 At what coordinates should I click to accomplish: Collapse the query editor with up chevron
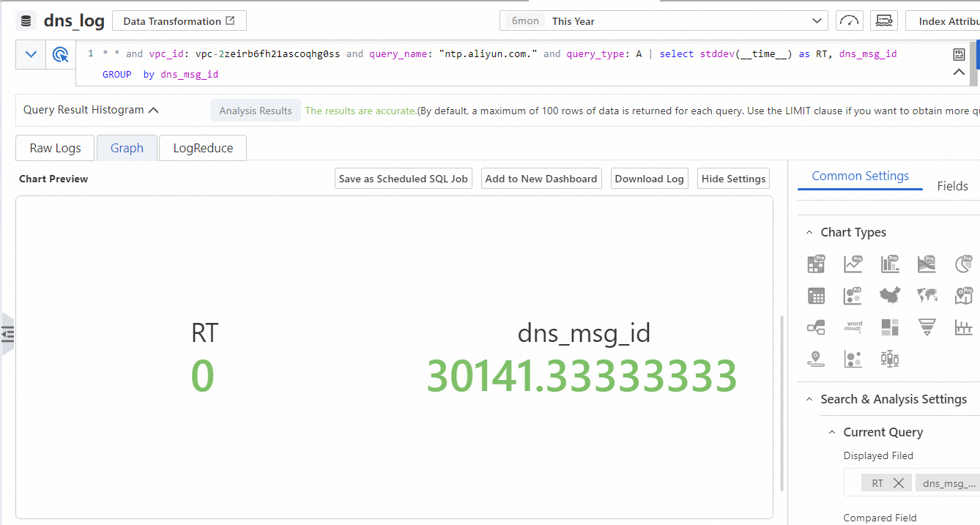(x=959, y=72)
